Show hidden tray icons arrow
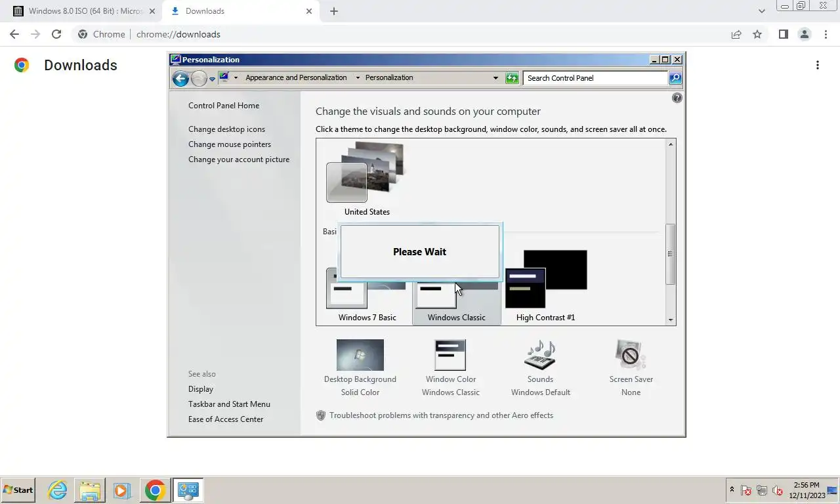This screenshot has height=504, width=840. pos(732,490)
